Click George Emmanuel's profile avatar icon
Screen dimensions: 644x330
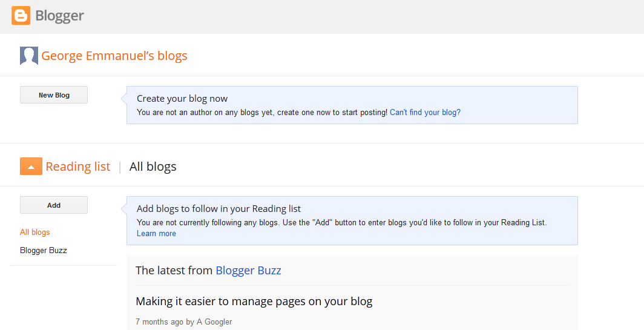[29, 56]
